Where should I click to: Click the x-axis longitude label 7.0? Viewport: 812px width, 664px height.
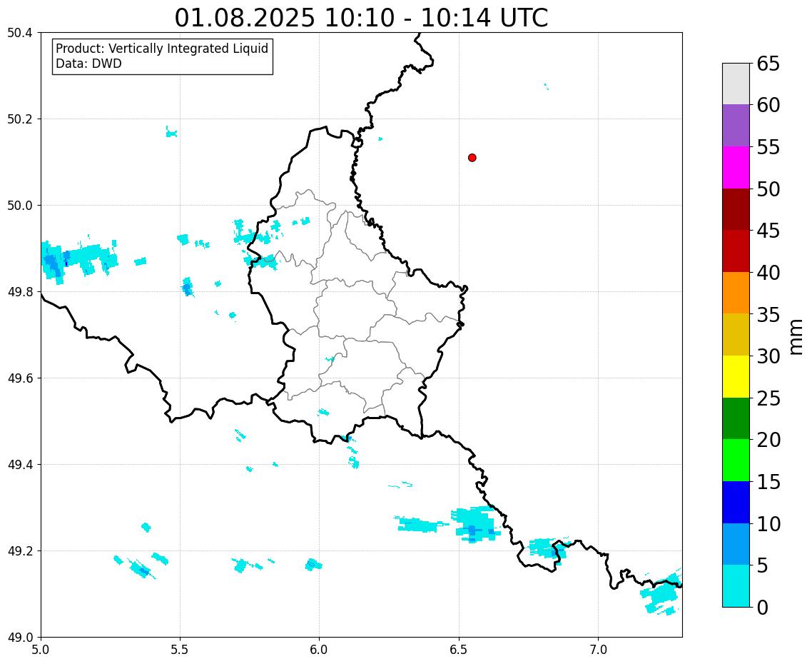[598, 650]
